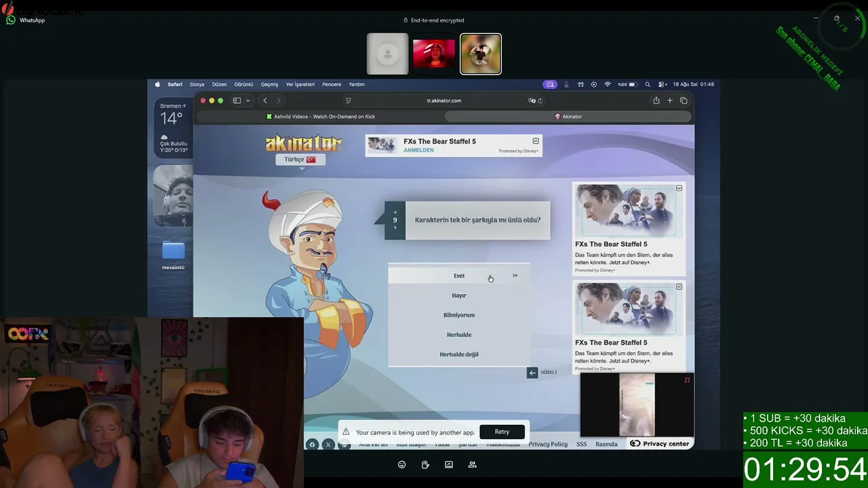Open a new Safari tab
The image size is (868, 488).
click(x=669, y=101)
